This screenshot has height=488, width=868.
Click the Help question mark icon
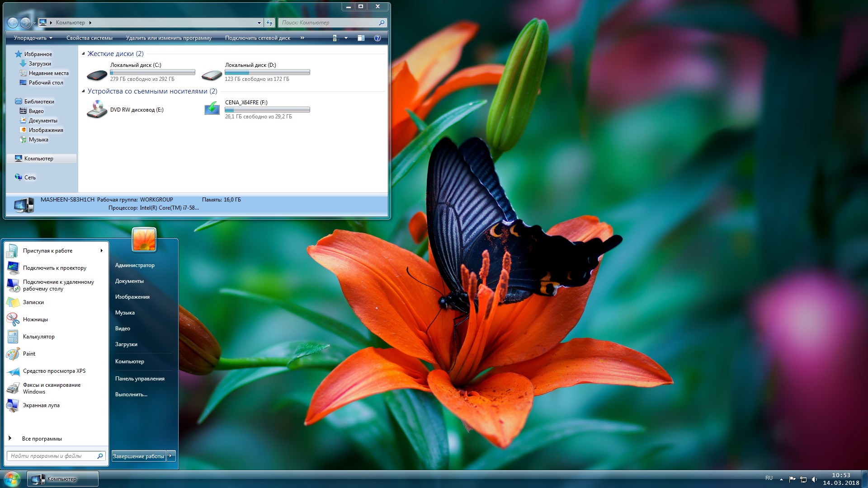coord(377,38)
